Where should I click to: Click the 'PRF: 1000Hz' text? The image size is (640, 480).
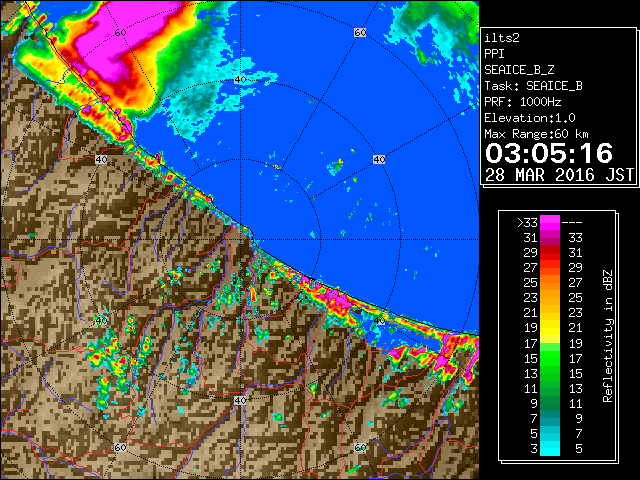523,102
